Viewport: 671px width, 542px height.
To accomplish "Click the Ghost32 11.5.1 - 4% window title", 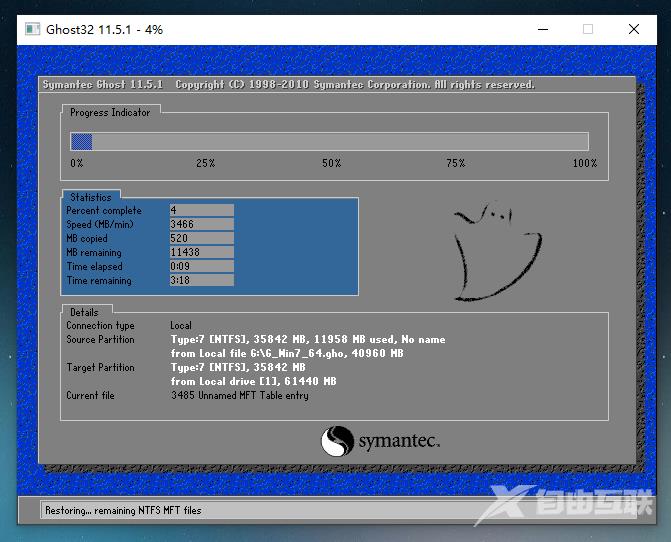I will pyautogui.click(x=104, y=30).
